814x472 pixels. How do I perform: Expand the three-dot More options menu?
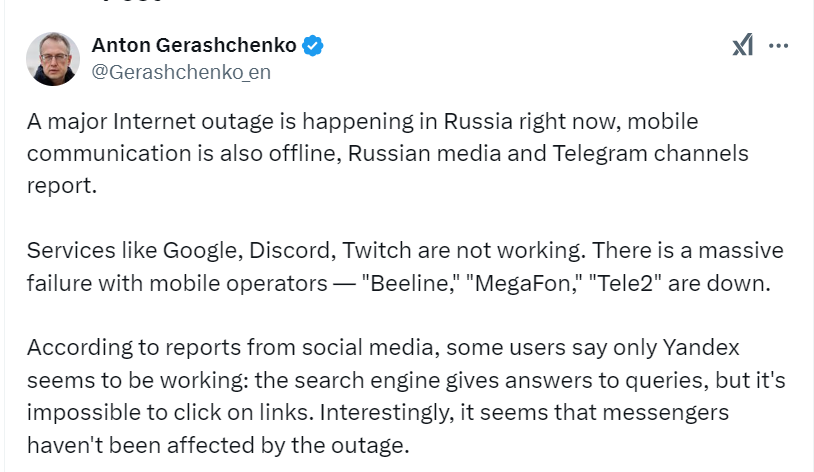coord(778,46)
